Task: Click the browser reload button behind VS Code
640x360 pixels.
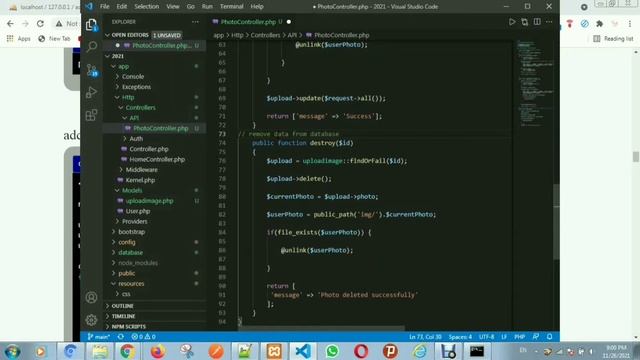Action: (40, 24)
